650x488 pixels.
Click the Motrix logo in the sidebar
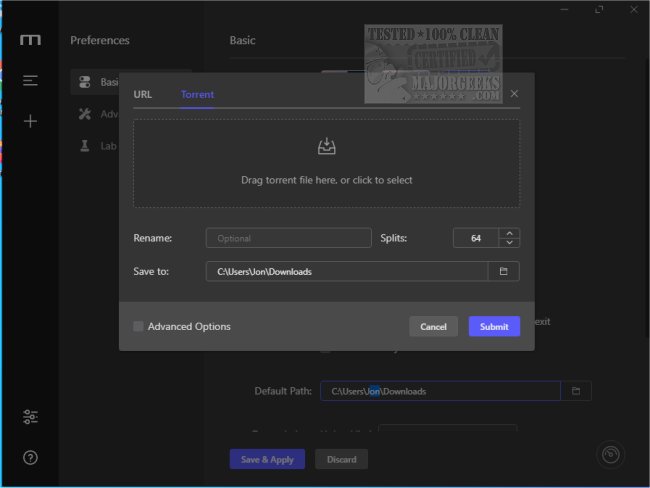click(30, 41)
